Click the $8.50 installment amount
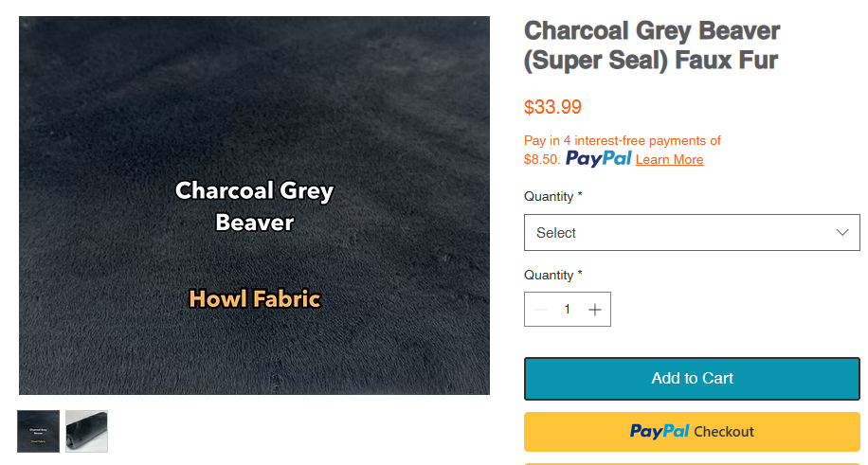Image resolution: width=868 pixels, height=465 pixels. 541,159
